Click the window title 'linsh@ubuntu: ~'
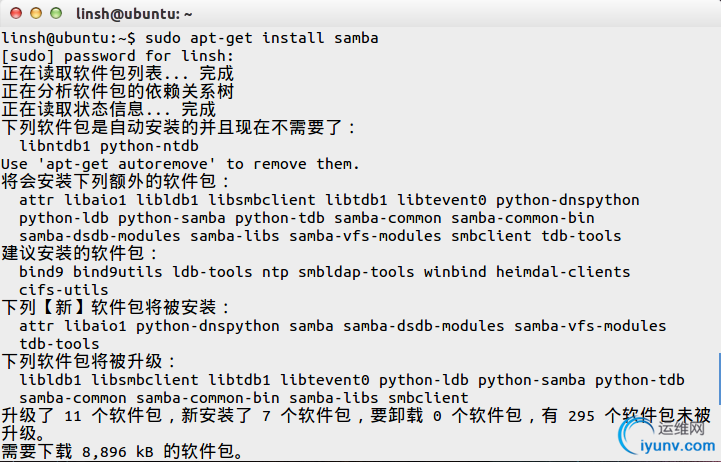The width and height of the screenshot is (721, 462). 134,14
